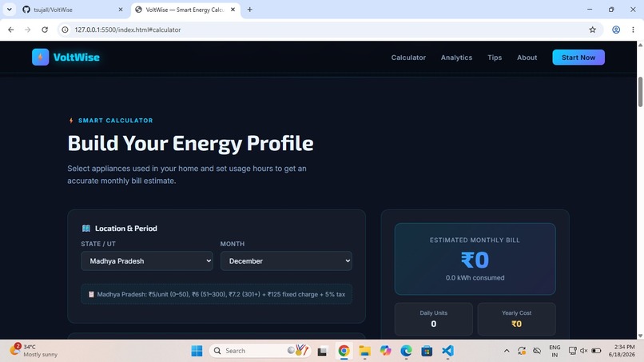Open the tab search dropdown arrow

(x=9, y=10)
